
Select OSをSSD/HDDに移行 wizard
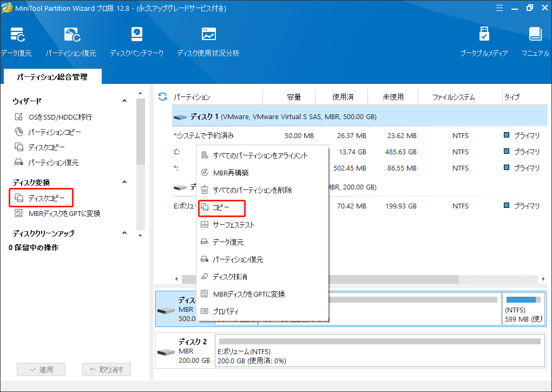point(53,117)
